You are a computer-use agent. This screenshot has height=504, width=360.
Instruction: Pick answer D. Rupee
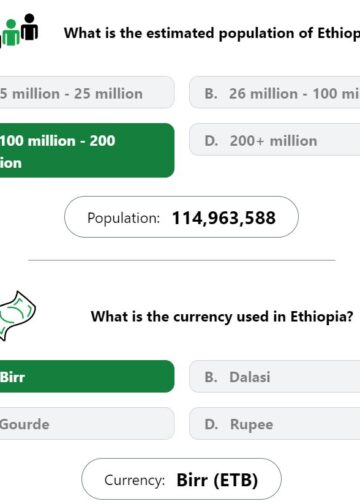tap(275, 423)
